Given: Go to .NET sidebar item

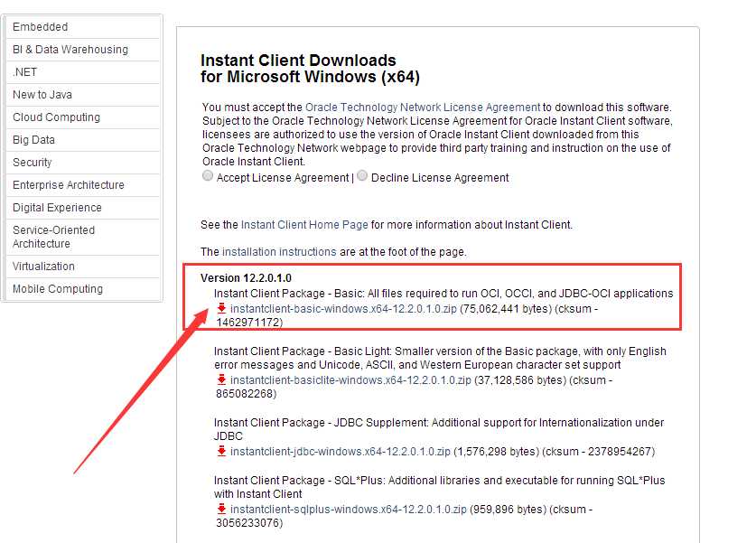Looking at the screenshot, I should [x=83, y=72].
